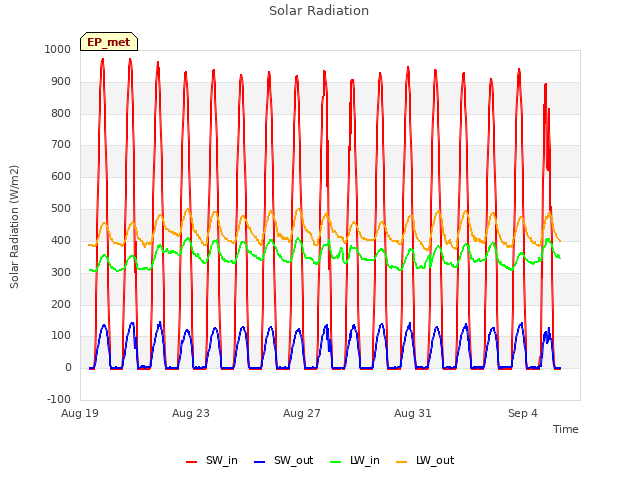The image size is (640, 480).
Task: Click the orange LW_out legend marker
Action: tap(402, 462)
